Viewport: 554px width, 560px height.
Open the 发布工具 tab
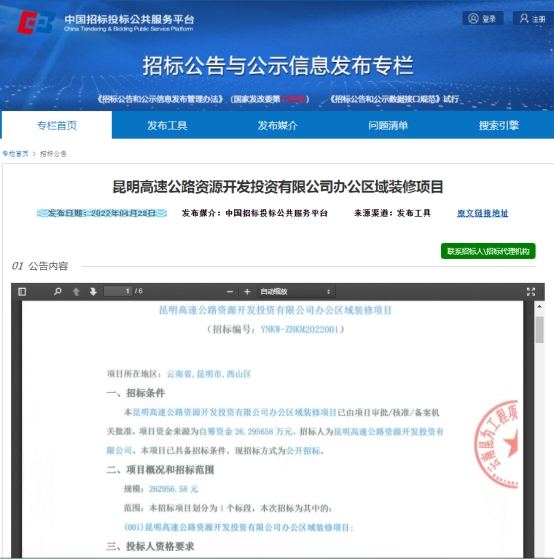click(x=167, y=125)
